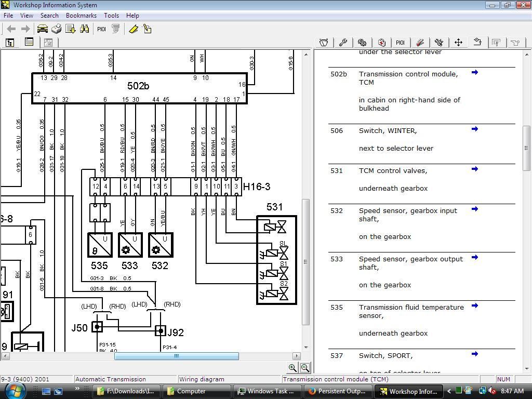Click the horizontal scrollbar under the wiring diagram

point(177,356)
